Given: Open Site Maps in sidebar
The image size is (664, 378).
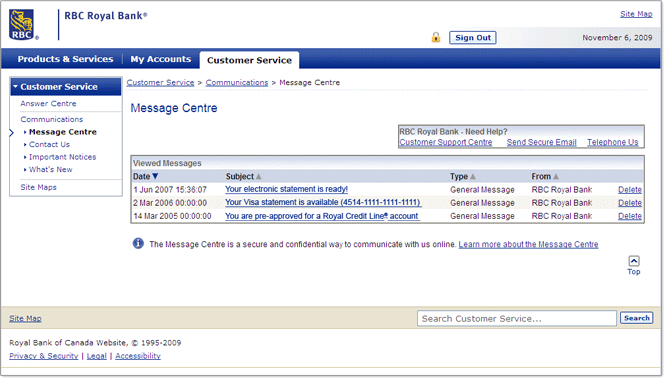Looking at the screenshot, I should (39, 187).
